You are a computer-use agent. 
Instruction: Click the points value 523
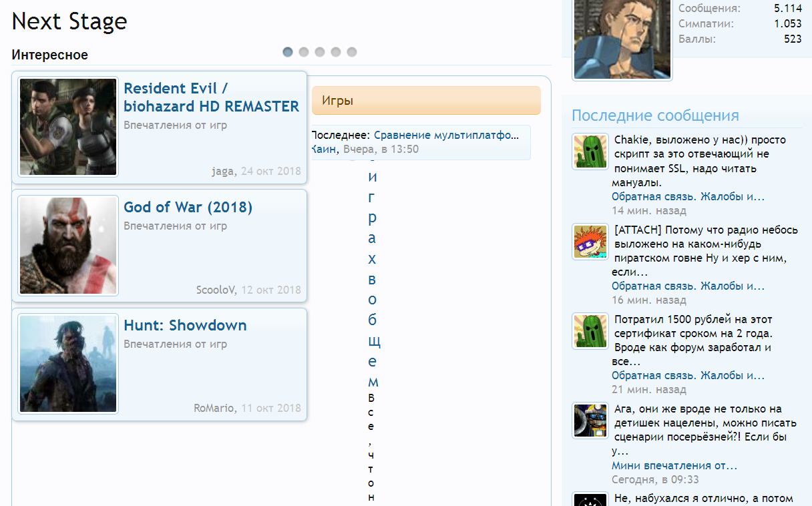pos(793,39)
